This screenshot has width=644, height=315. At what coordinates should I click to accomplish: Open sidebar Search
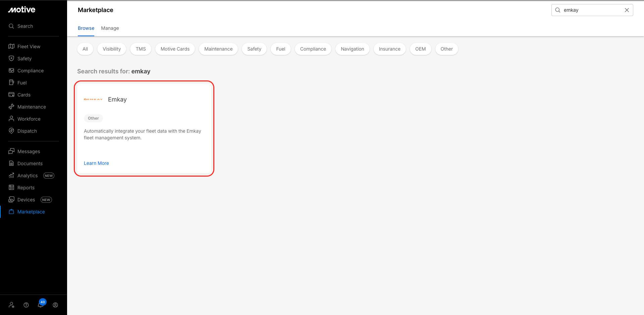[x=25, y=26]
